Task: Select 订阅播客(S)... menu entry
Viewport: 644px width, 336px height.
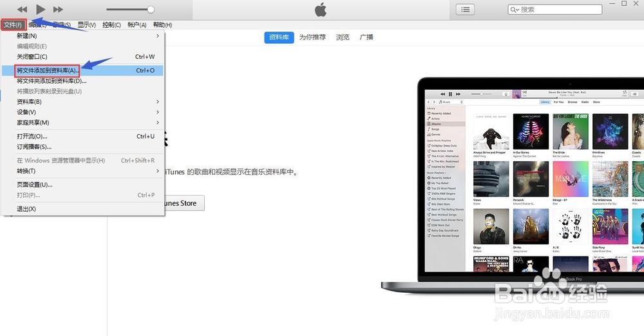Action: [x=82, y=147]
